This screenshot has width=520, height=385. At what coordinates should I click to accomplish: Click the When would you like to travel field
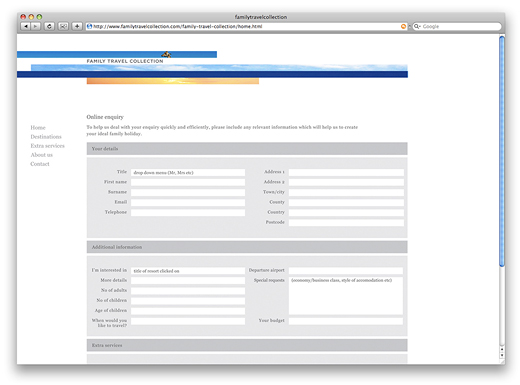[x=188, y=321]
